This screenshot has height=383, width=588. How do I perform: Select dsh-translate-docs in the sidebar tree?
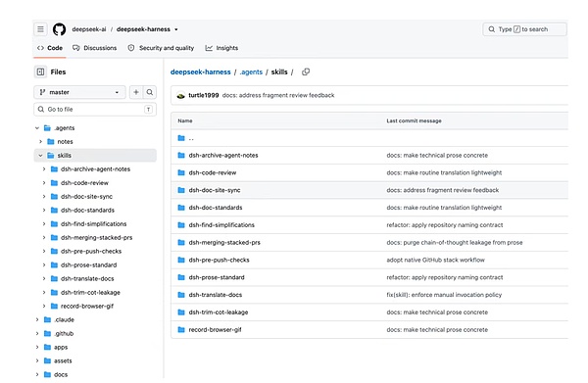click(x=87, y=278)
